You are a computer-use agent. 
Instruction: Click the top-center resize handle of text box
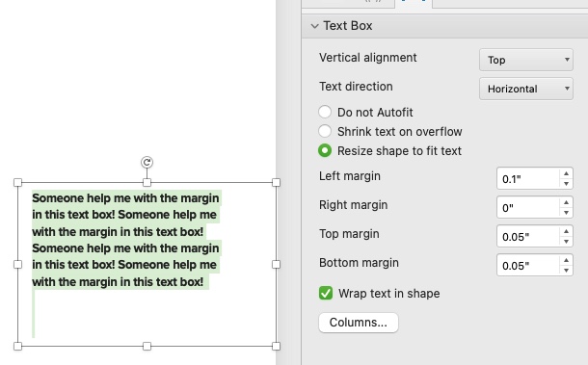(x=147, y=183)
